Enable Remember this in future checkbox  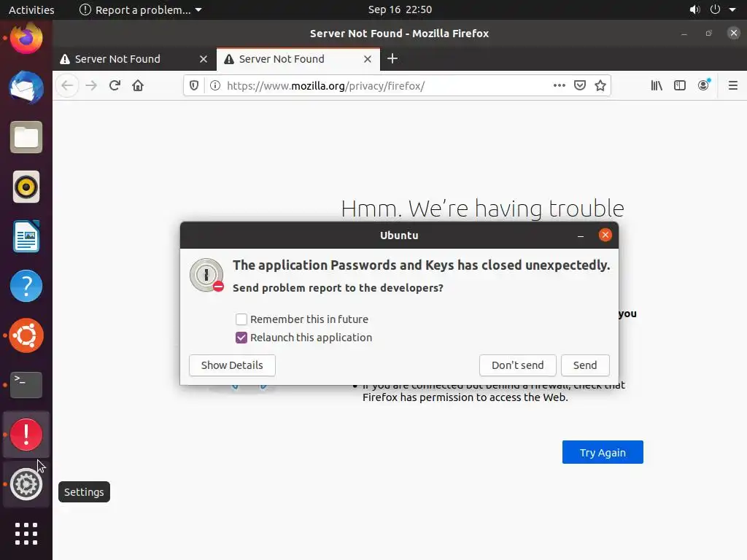click(241, 319)
